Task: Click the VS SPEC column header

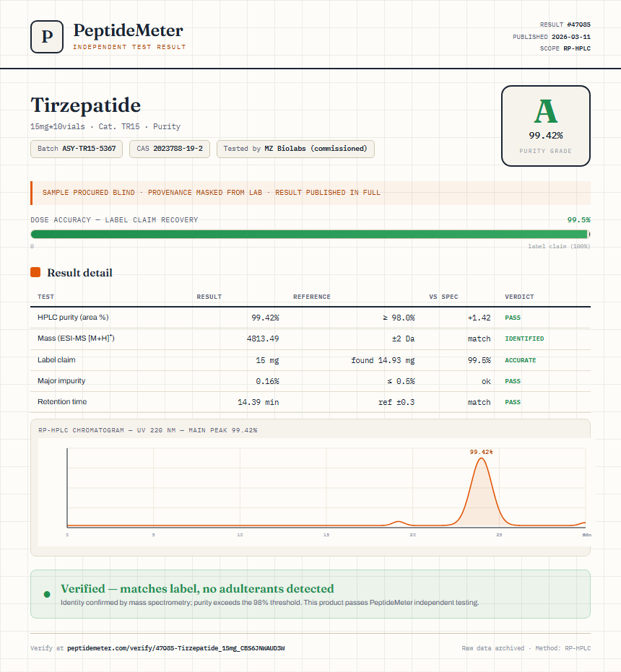Action: (x=443, y=297)
